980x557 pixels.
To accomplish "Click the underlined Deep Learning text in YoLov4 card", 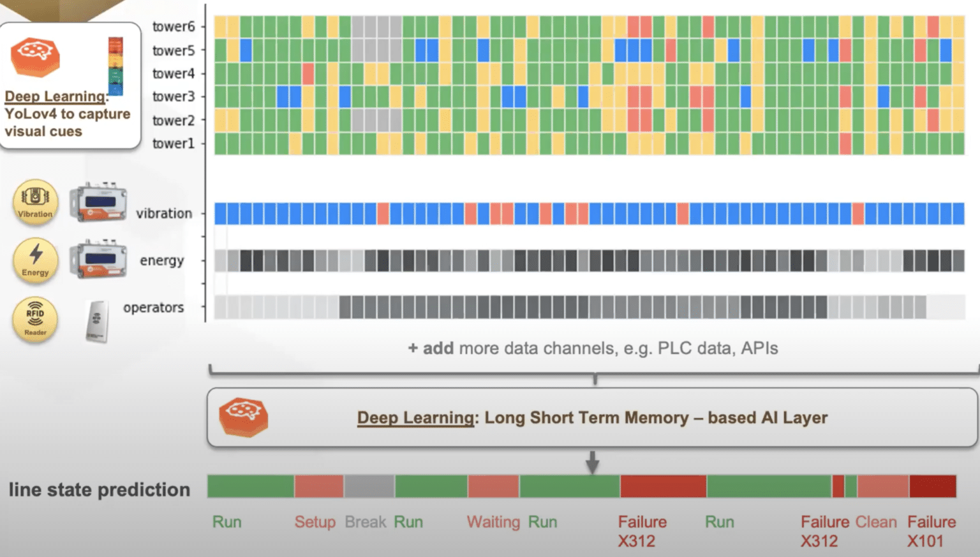I will click(x=56, y=96).
